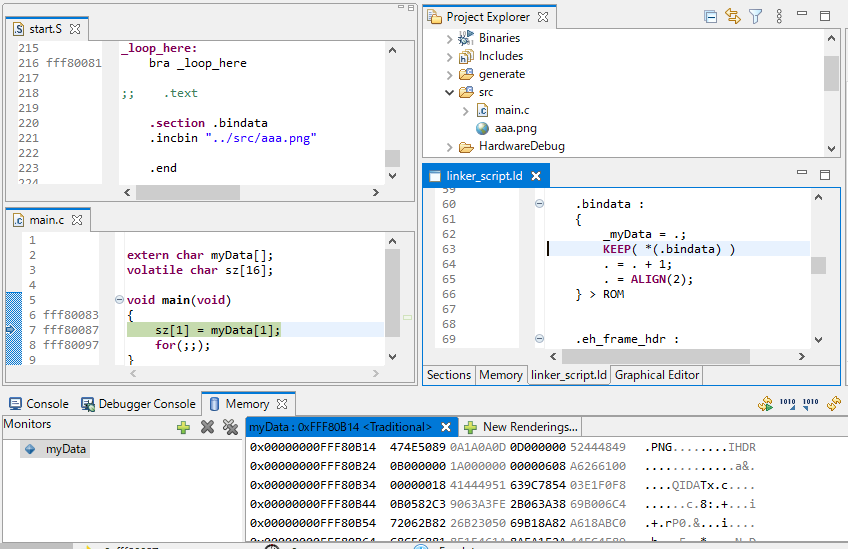Viewport: 848px width, 549px height.
Task: Click the first 1010 memory toolbar icon
Action: 787,404
